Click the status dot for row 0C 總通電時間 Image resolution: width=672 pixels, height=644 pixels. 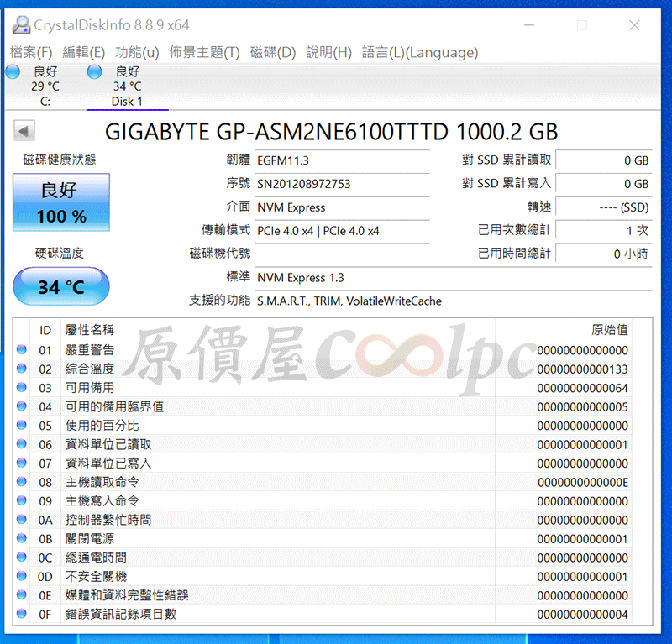22,557
